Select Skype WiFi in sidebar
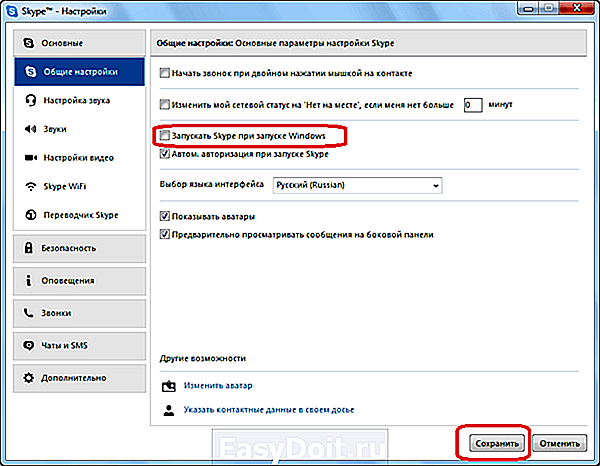The image size is (600, 466). pos(80,186)
